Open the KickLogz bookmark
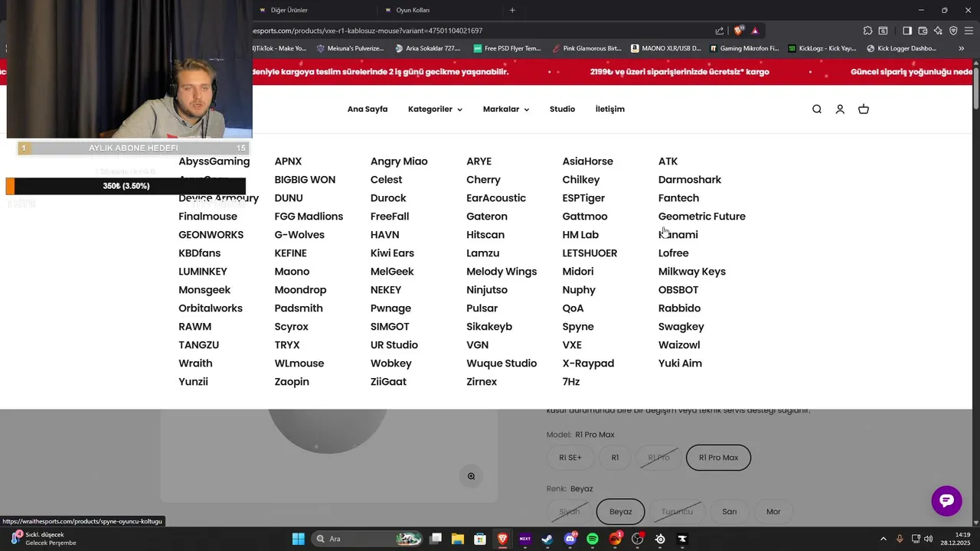980x551 pixels. tap(822, 48)
